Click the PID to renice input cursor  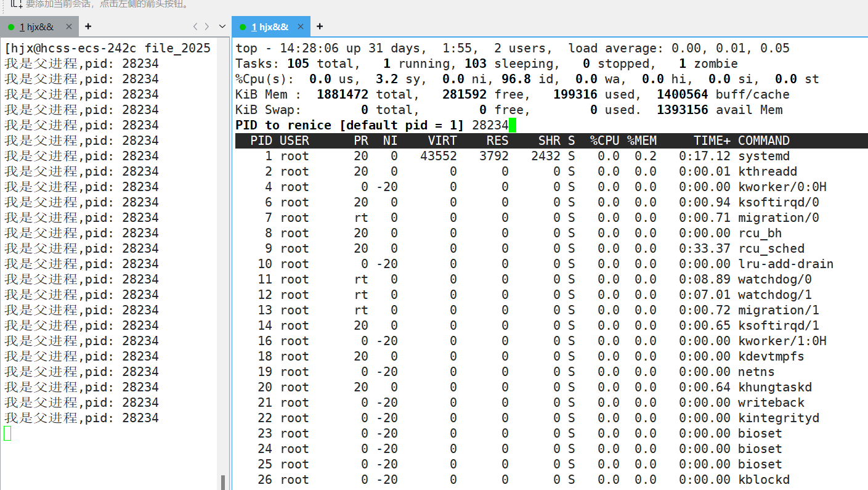pyautogui.click(x=513, y=125)
